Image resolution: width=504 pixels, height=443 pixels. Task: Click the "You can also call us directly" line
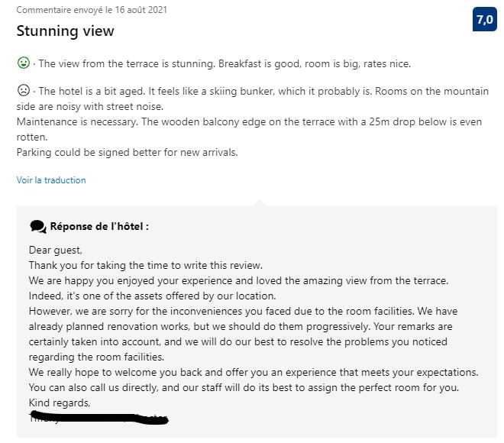[x=245, y=387]
